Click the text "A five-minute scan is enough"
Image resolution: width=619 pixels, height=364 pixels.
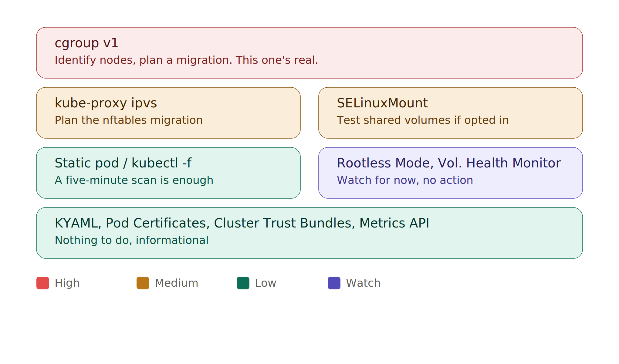tap(134, 180)
